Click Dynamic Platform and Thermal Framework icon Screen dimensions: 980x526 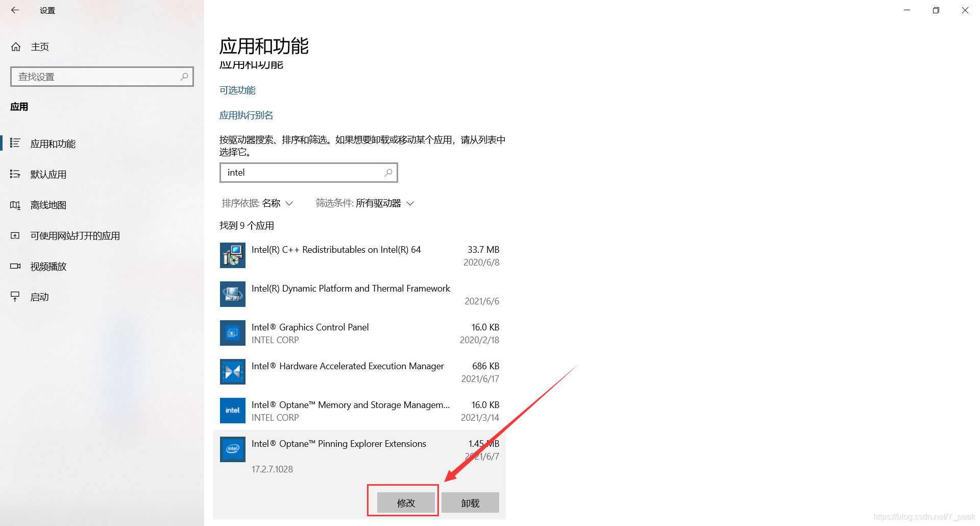click(233, 294)
